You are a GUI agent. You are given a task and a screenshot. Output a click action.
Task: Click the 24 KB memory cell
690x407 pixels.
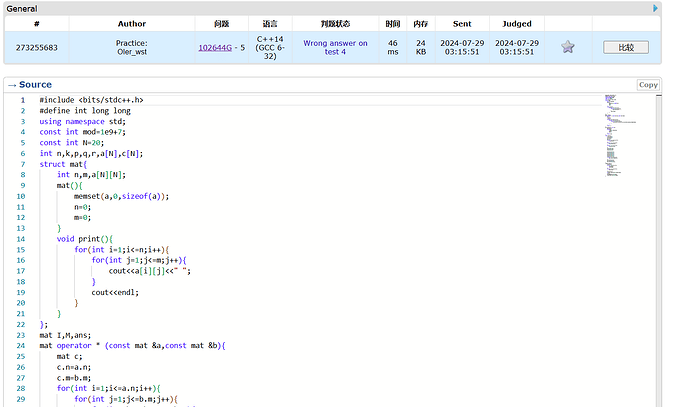[421, 48]
